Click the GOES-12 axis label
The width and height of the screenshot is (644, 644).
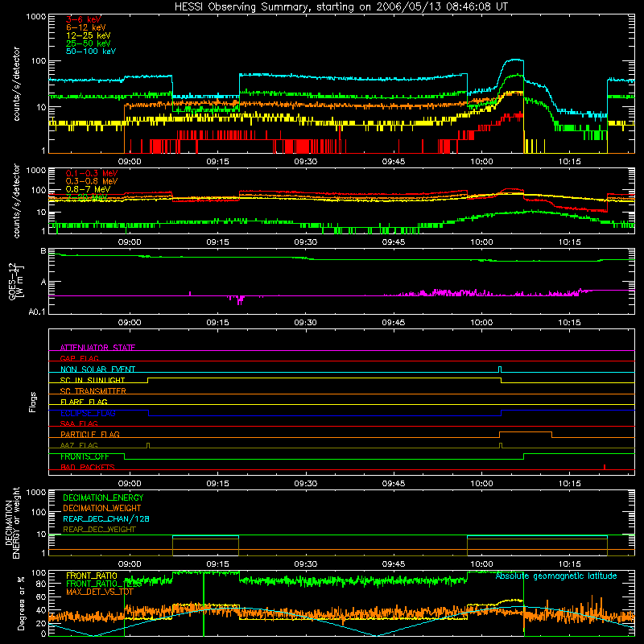click(x=16, y=281)
